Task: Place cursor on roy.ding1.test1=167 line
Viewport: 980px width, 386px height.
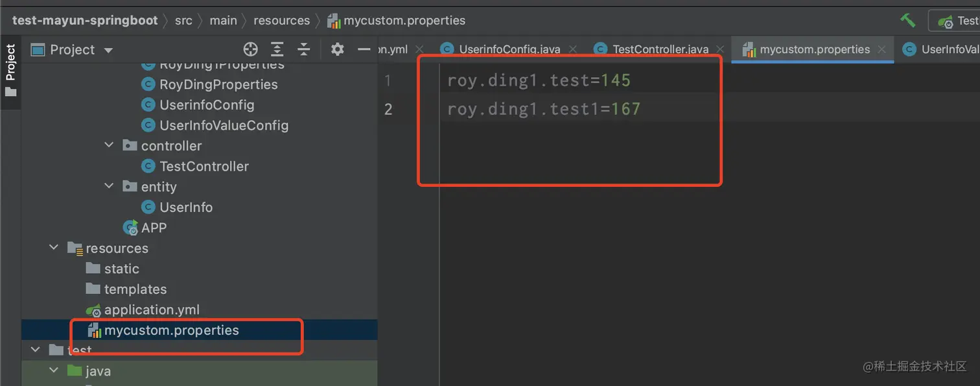Action: pos(544,108)
